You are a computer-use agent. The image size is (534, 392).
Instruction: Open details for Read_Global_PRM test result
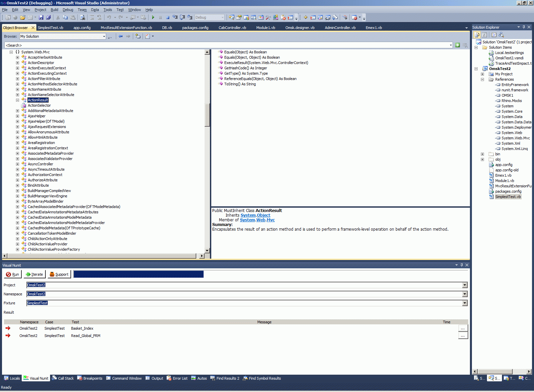(463, 336)
